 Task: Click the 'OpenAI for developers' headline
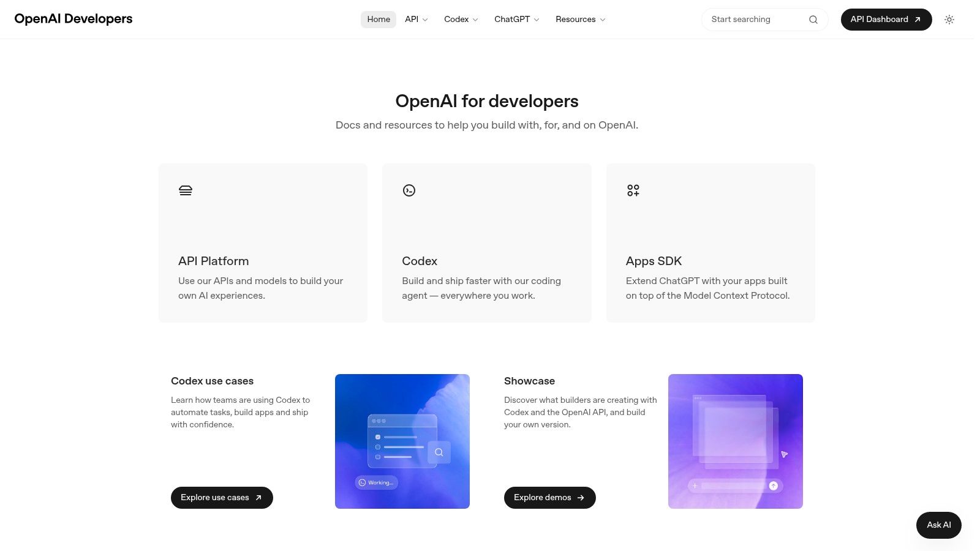coord(487,101)
